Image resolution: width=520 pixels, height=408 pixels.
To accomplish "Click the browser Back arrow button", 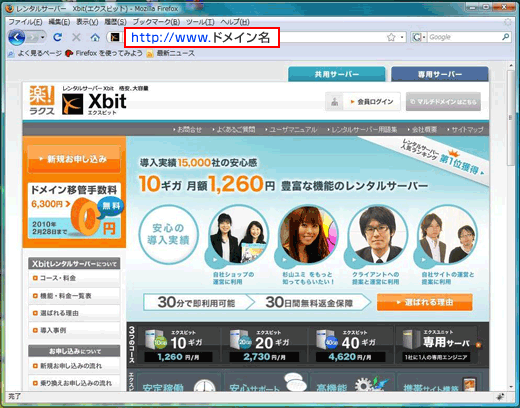I will point(17,37).
